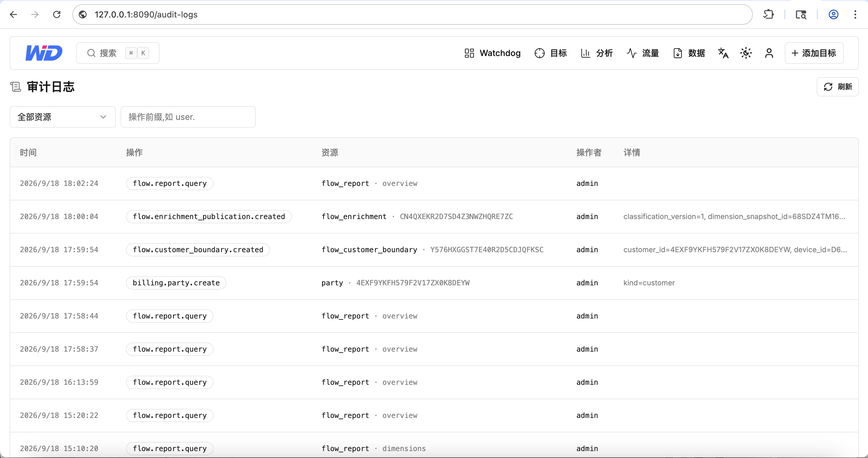
Task: Click the browser back arrow
Action: [x=14, y=14]
